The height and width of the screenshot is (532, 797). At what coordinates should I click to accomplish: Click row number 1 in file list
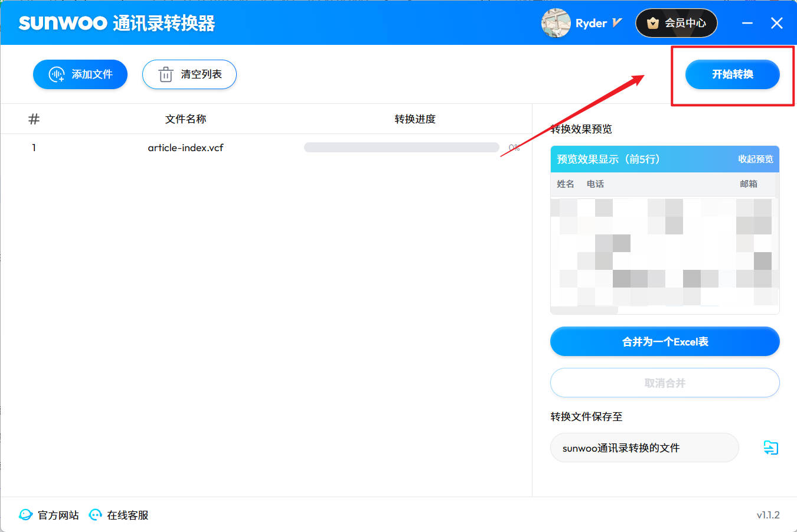34,148
